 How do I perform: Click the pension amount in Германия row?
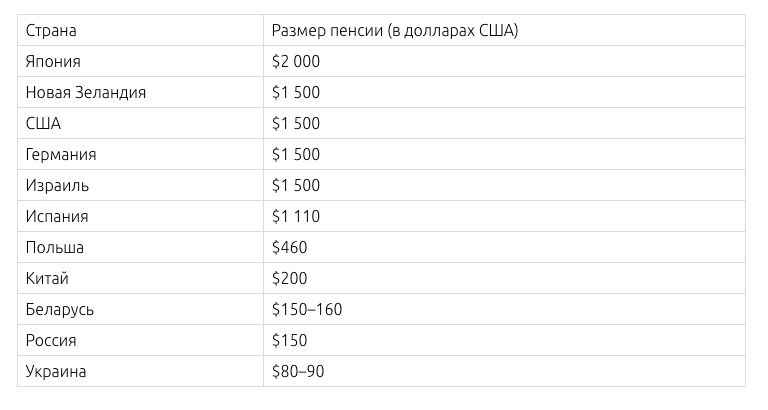tap(296, 155)
